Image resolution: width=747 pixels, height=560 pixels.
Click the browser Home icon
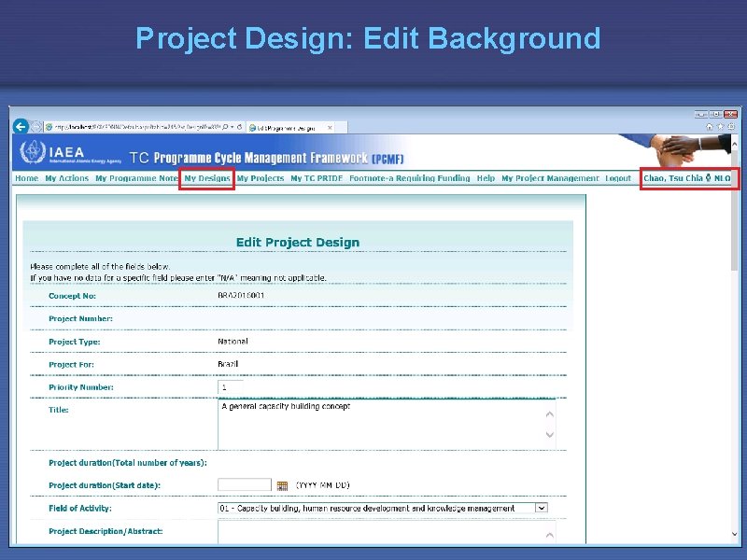[710, 124]
